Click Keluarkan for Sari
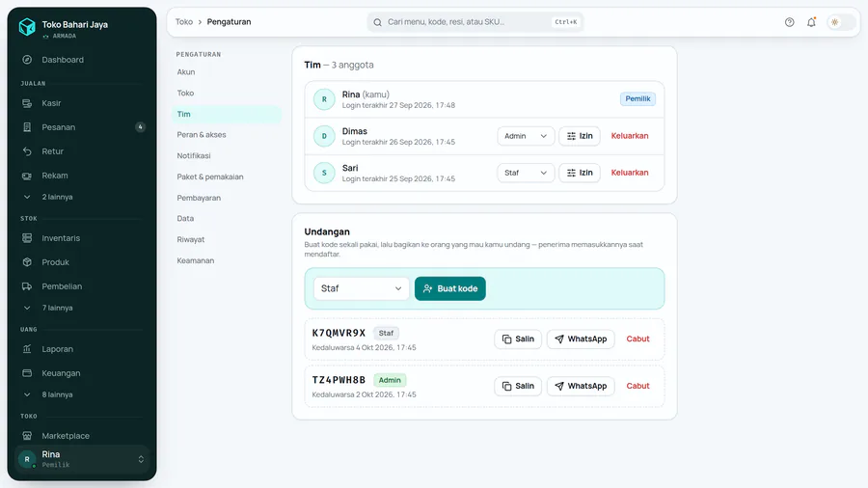 (630, 173)
